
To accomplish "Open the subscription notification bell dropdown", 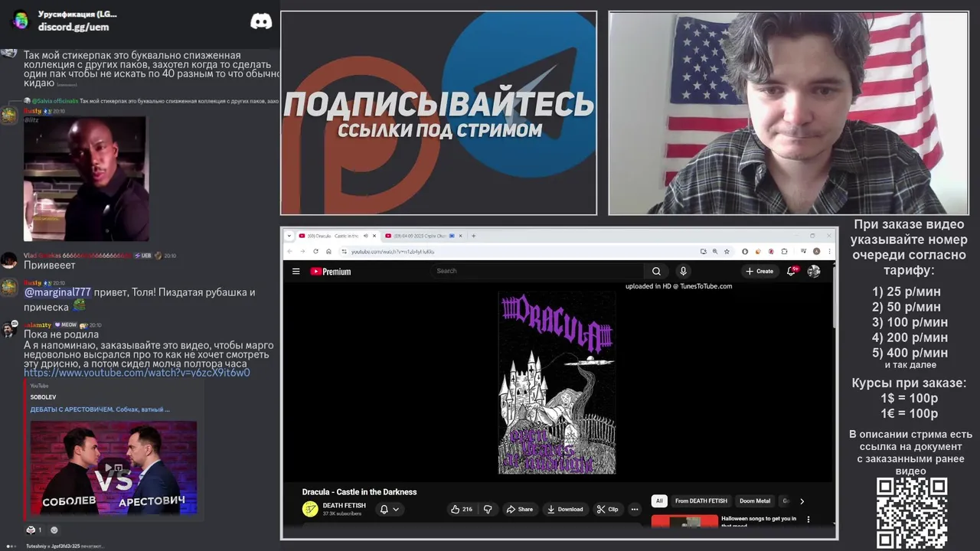I will [389, 509].
